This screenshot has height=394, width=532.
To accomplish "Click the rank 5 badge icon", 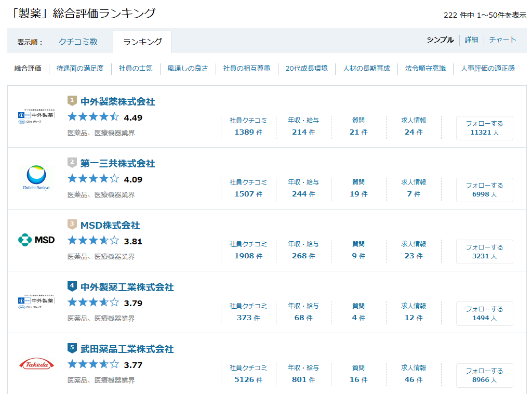I will (72, 348).
